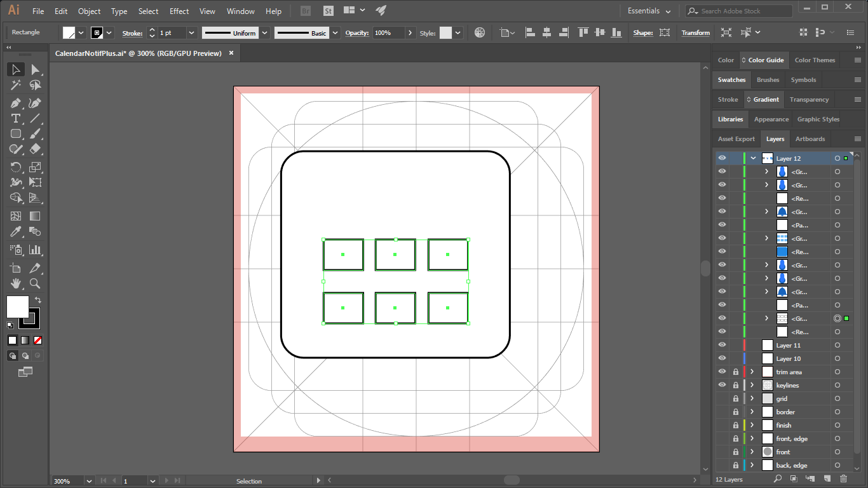Click the Fill color swatch in toolbox

tap(17, 307)
